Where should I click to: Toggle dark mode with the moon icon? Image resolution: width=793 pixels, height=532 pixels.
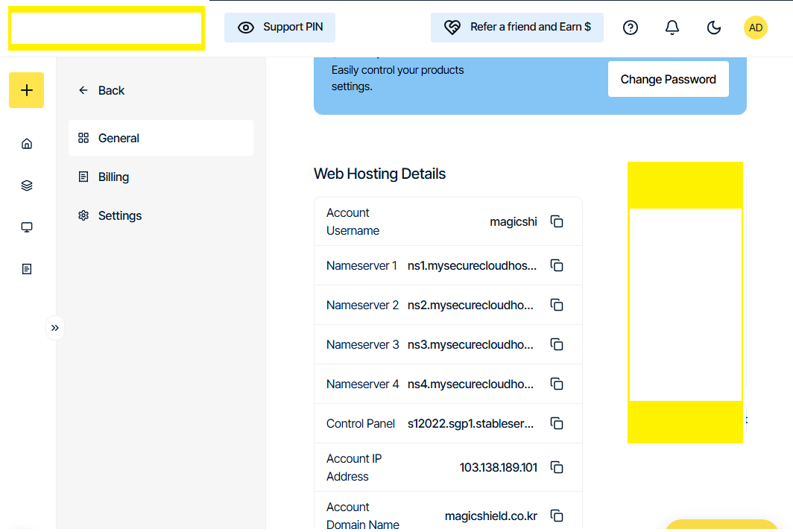(713, 28)
